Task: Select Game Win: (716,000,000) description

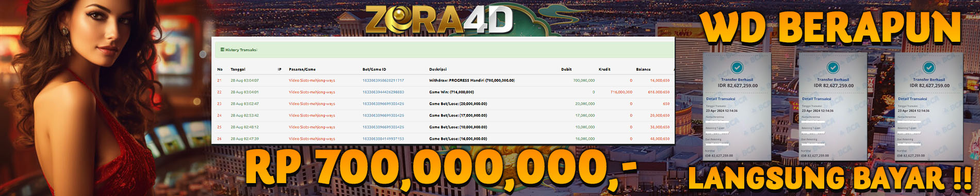Action: 451,92
